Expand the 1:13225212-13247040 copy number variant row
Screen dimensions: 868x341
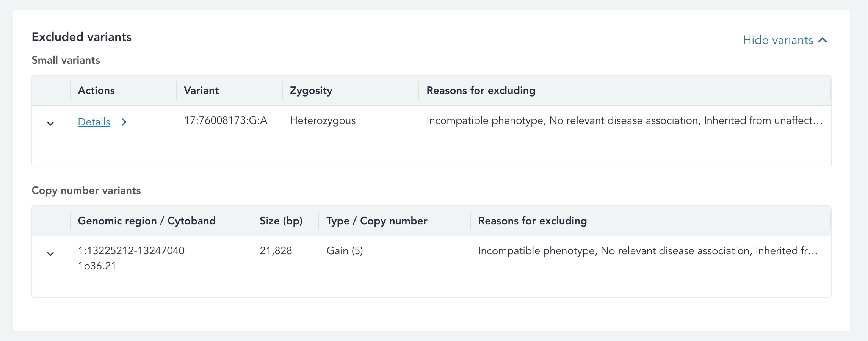(50, 254)
